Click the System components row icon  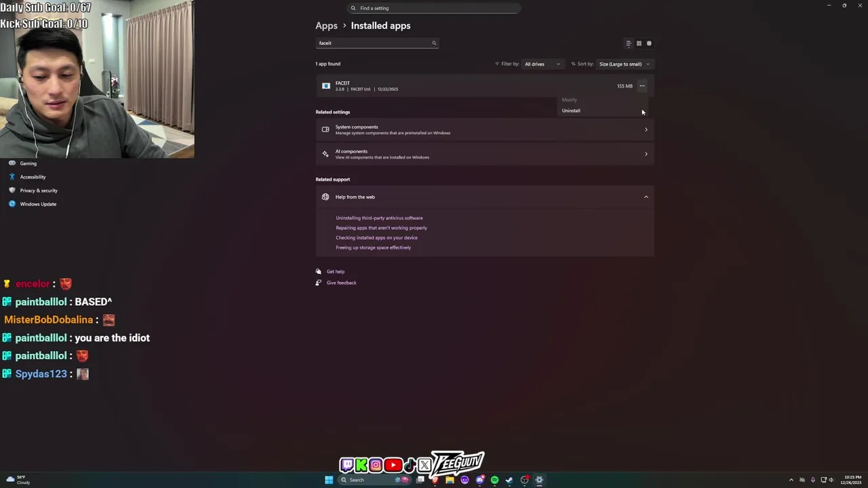tap(325, 129)
